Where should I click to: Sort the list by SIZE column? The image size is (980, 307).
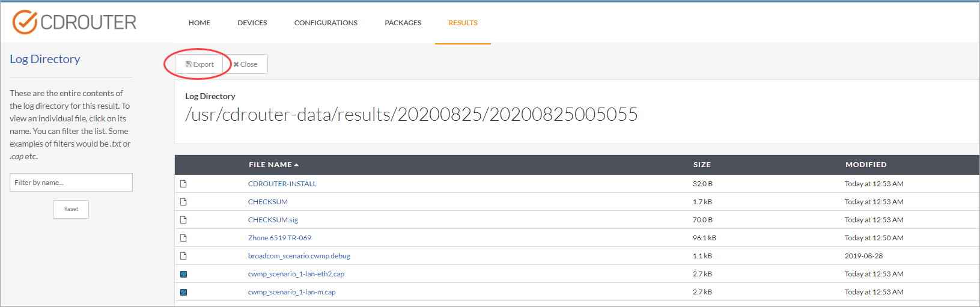point(702,165)
